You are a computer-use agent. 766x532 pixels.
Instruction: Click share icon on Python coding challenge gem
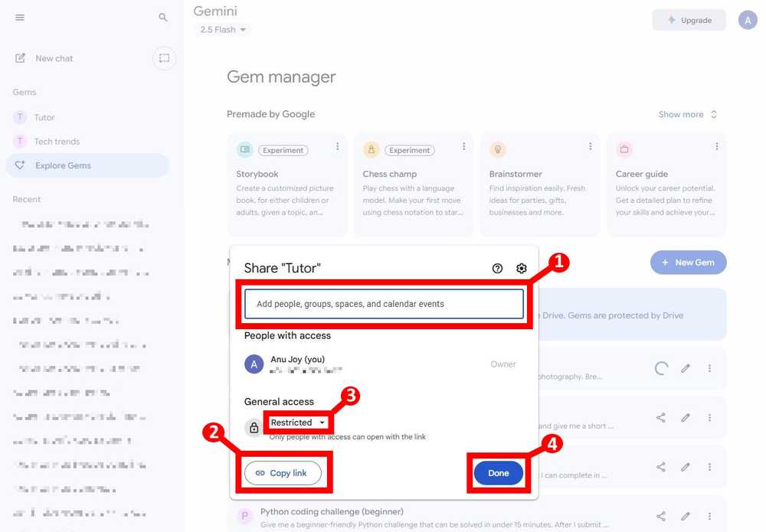pyautogui.click(x=661, y=516)
